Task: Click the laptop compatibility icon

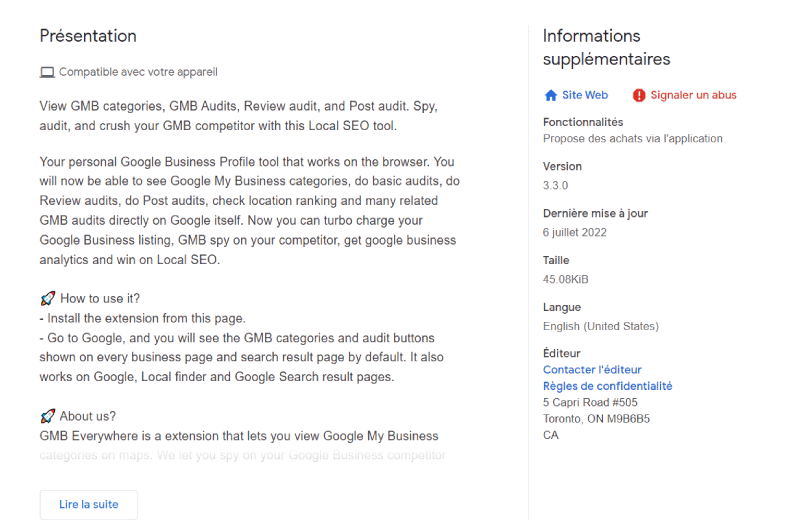Action: click(47, 72)
